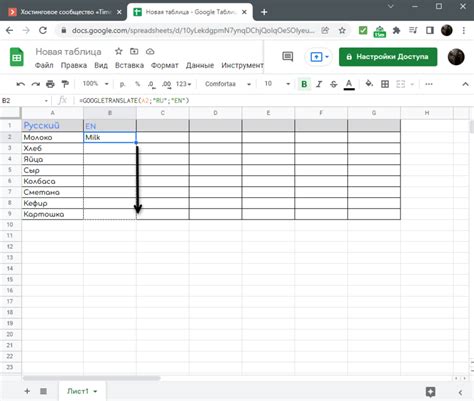Click the Настройки Доступа button

388,57
